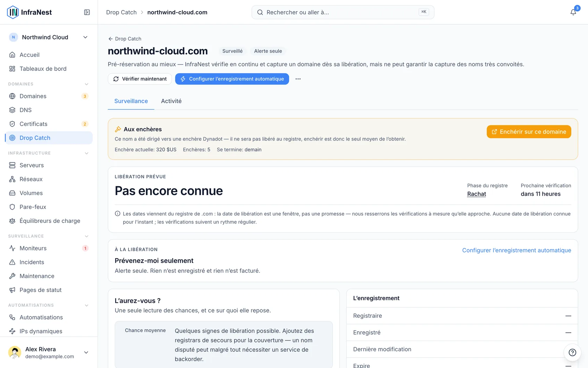This screenshot has width=588, height=368.
Task: Open DNS section
Action: [x=49, y=110]
